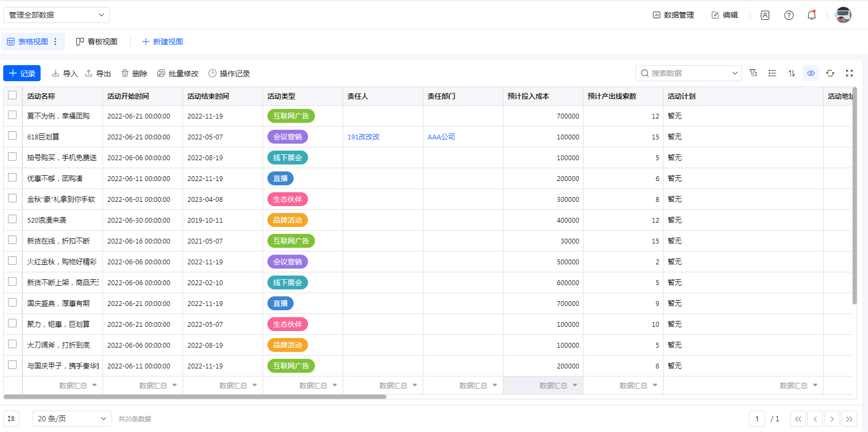Click the filter icon in the toolbar
The height and width of the screenshot is (432, 868).
point(753,73)
